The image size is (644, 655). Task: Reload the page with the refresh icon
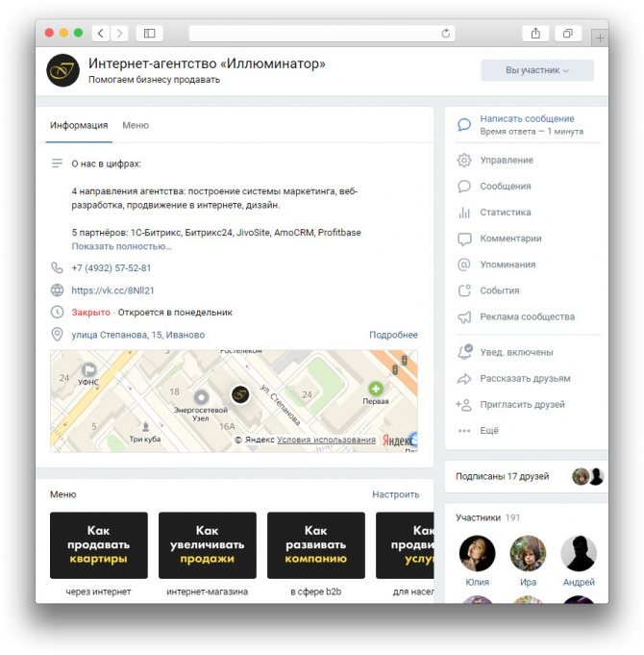tap(445, 33)
